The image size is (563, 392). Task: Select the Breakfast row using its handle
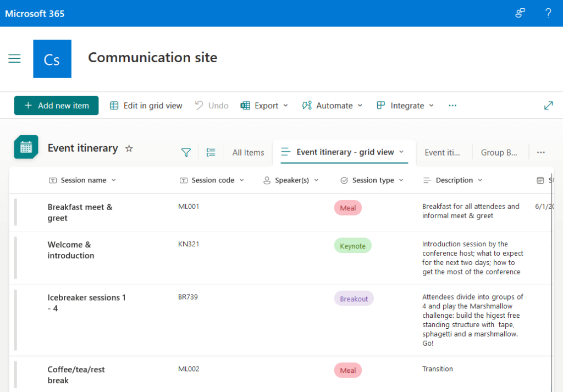pos(15,212)
